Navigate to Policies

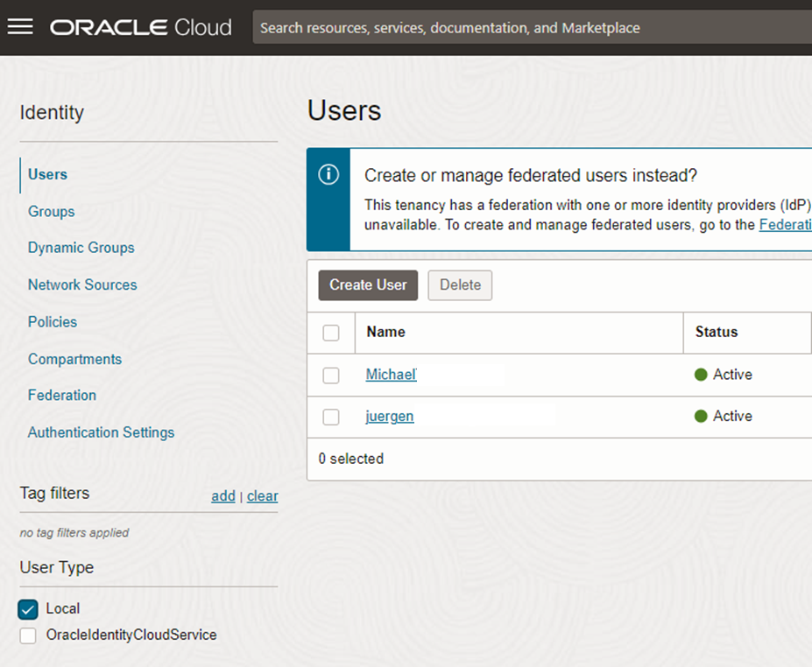[x=53, y=322]
